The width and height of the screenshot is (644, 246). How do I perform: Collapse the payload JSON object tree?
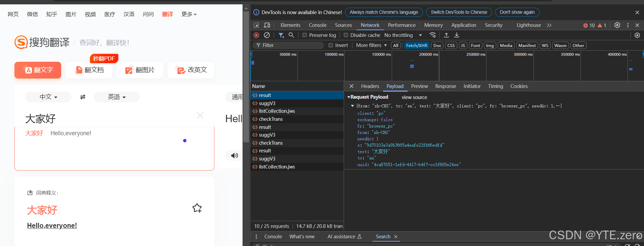pyautogui.click(x=352, y=106)
